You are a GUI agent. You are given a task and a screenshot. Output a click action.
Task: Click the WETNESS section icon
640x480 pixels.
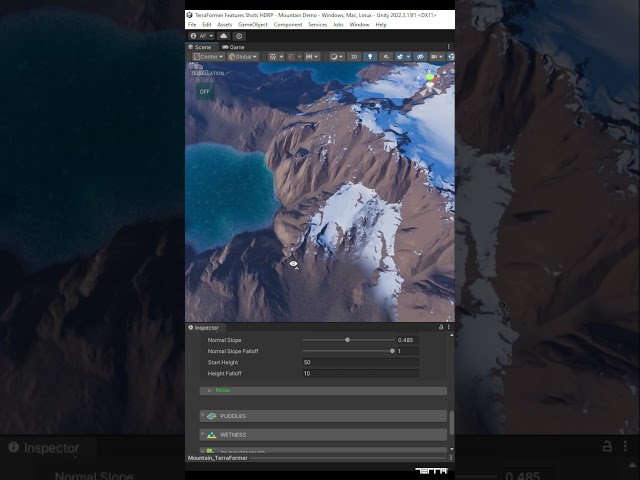[211, 435]
